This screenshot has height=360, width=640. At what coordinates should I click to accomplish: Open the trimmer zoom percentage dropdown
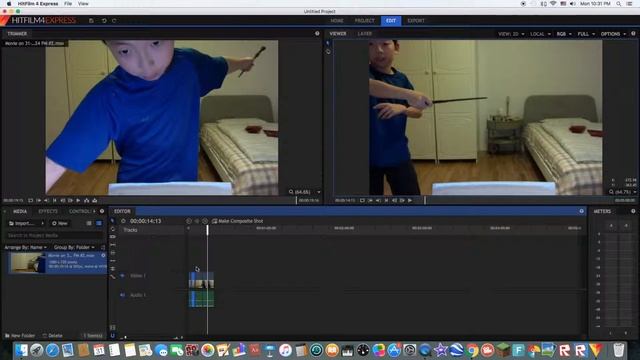click(x=319, y=192)
